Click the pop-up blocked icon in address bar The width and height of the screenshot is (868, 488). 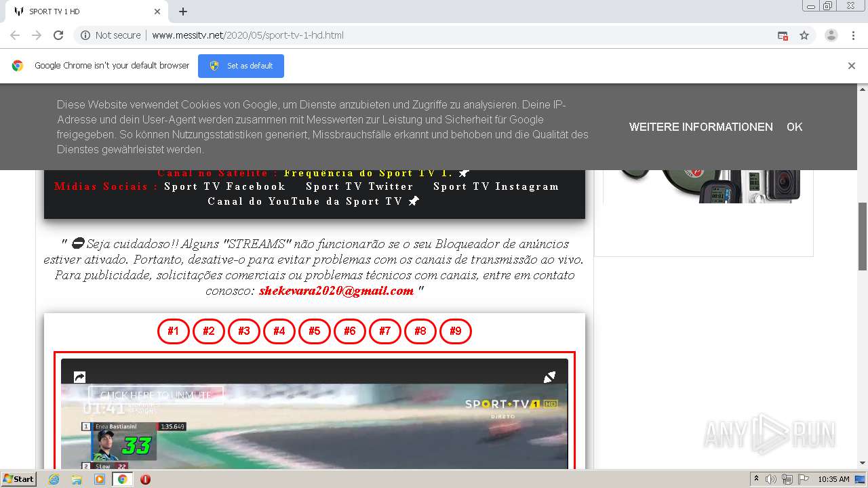783,35
